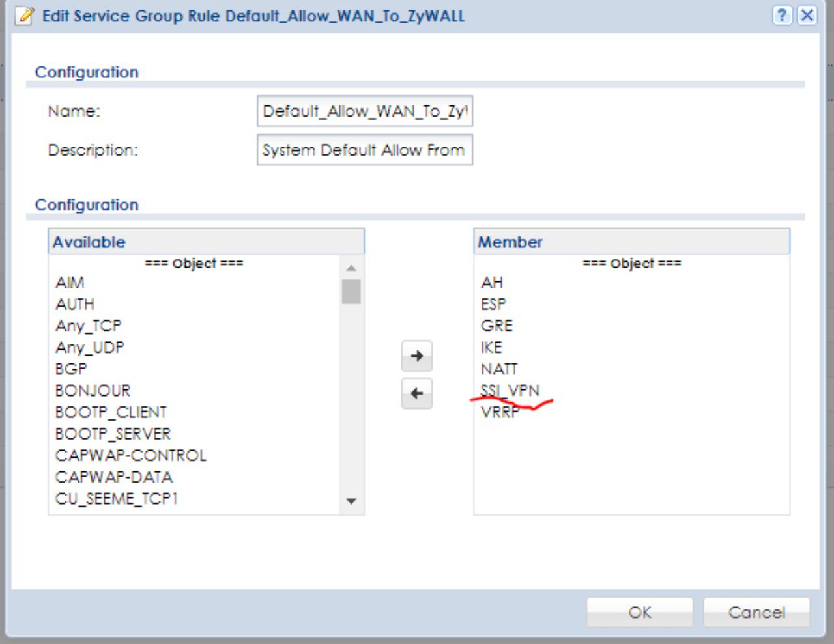The width and height of the screenshot is (834, 644).
Task: Click the OK button
Action: (639, 612)
